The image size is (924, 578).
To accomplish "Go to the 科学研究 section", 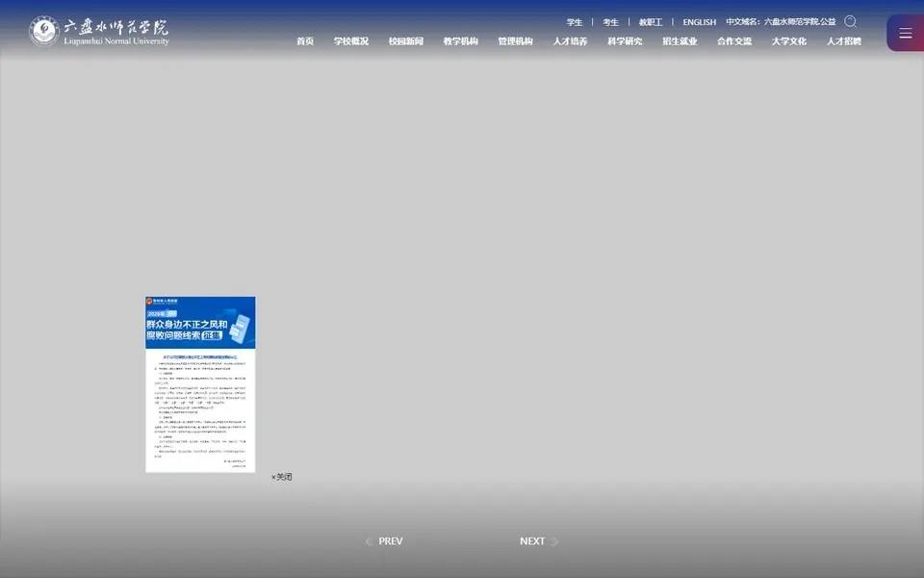I will 625,41.
